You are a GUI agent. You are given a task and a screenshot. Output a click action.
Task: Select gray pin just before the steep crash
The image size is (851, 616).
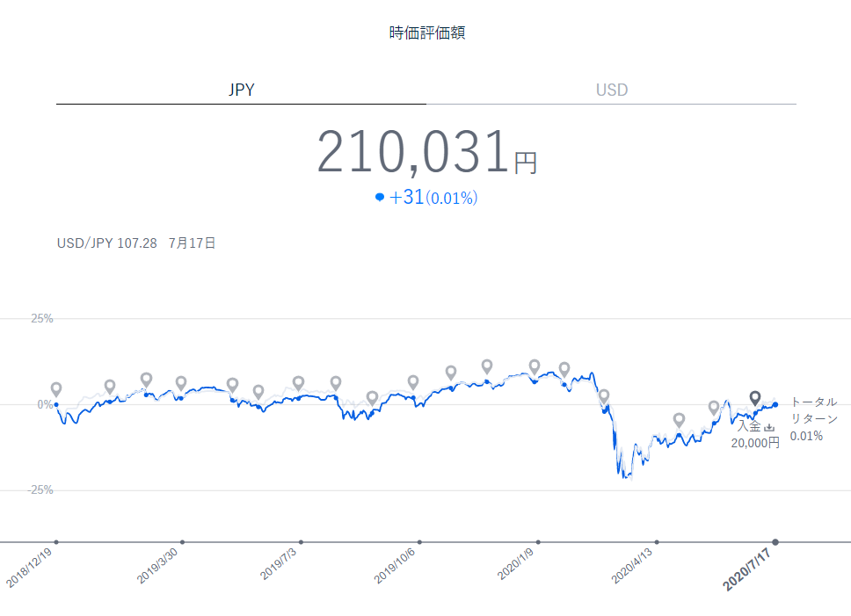pyautogui.click(x=603, y=396)
